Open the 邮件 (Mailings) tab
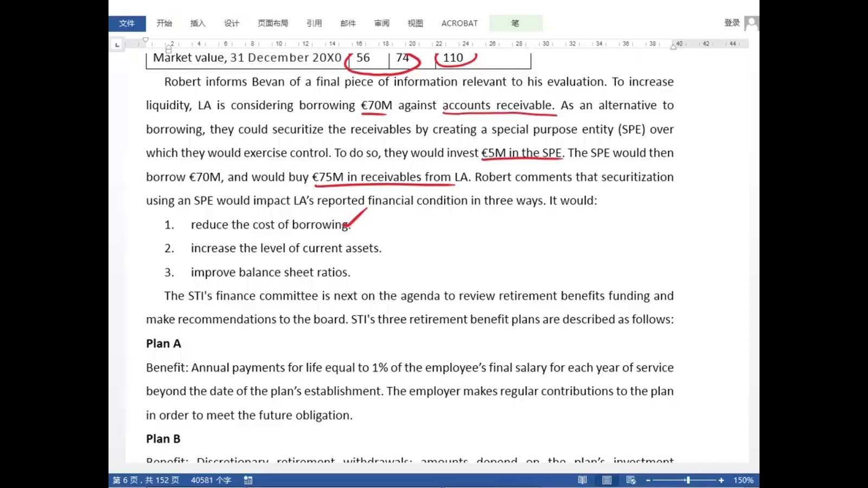Viewport: 868px width, 488px height. click(x=348, y=23)
